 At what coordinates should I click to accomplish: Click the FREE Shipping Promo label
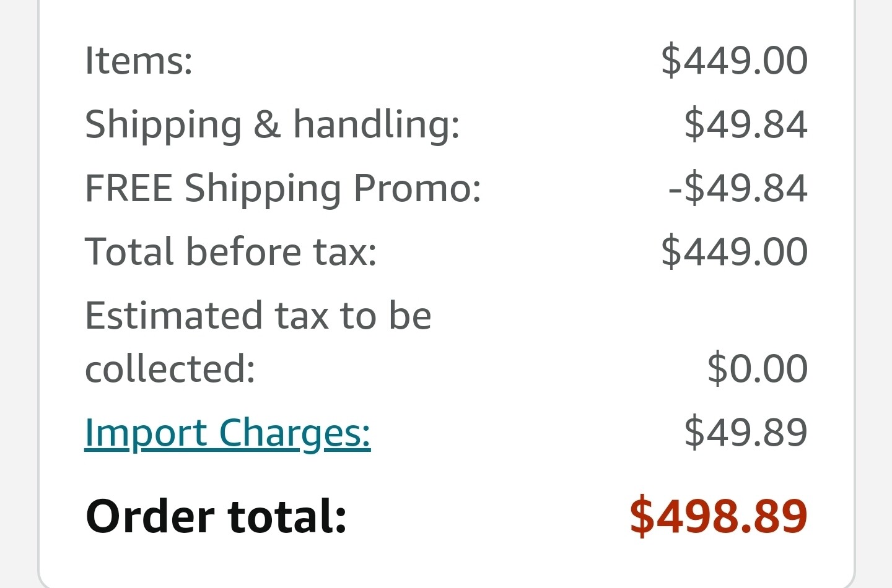(282, 188)
